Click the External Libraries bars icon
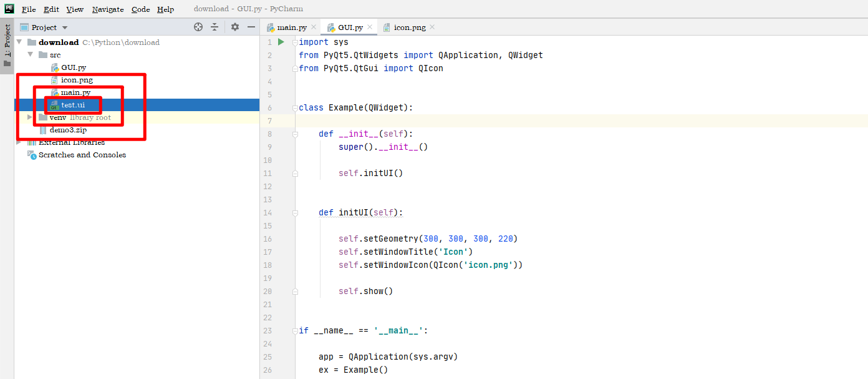 32,142
